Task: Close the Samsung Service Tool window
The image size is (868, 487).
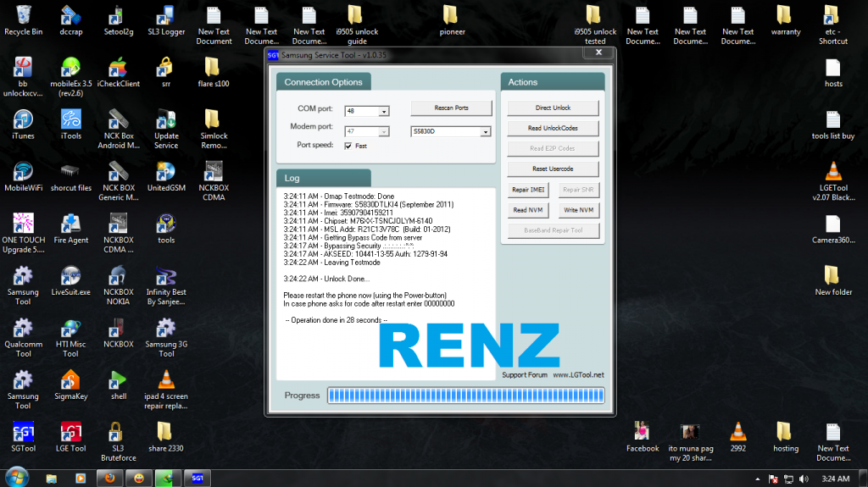Action: (x=598, y=52)
